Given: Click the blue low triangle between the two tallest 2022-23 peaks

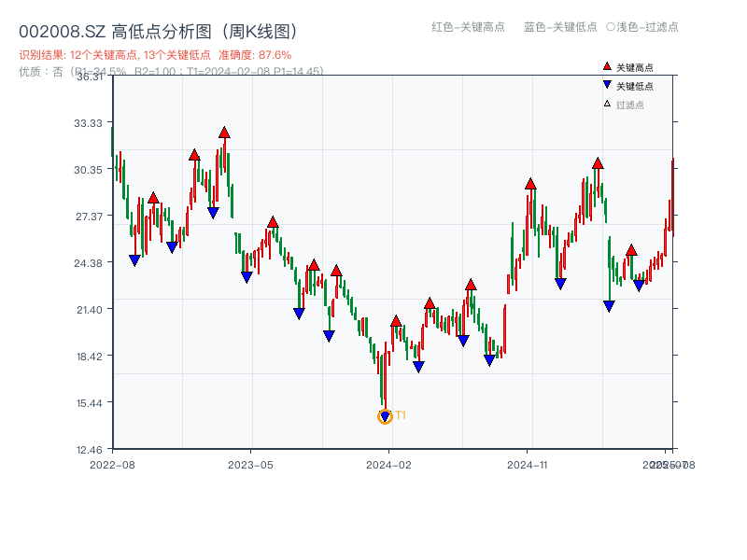Looking at the screenshot, I should click(x=213, y=213).
